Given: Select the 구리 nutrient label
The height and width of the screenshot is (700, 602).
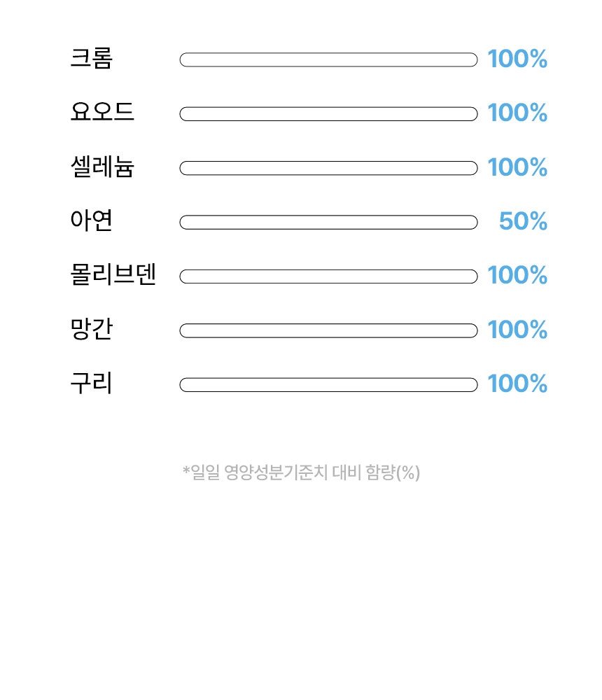Looking at the screenshot, I should (92, 383).
